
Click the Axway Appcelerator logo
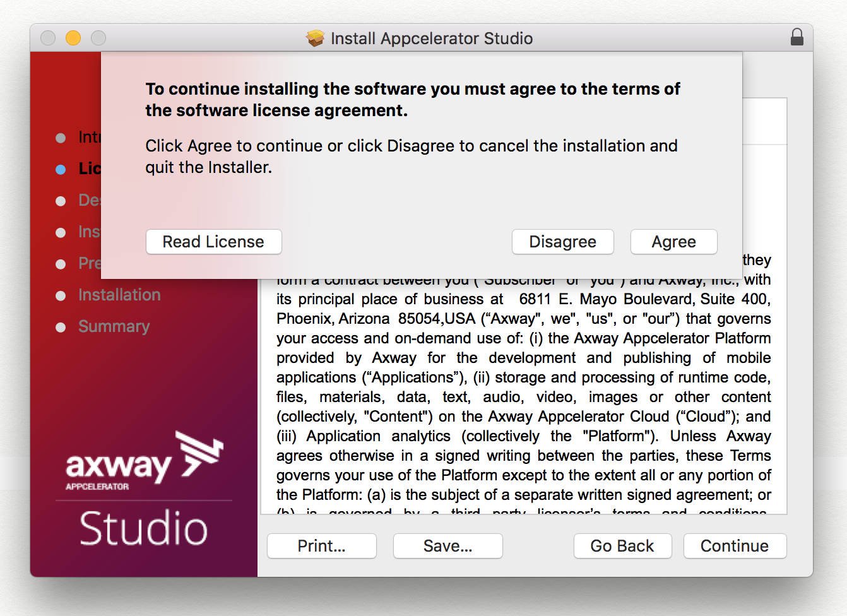(x=145, y=461)
